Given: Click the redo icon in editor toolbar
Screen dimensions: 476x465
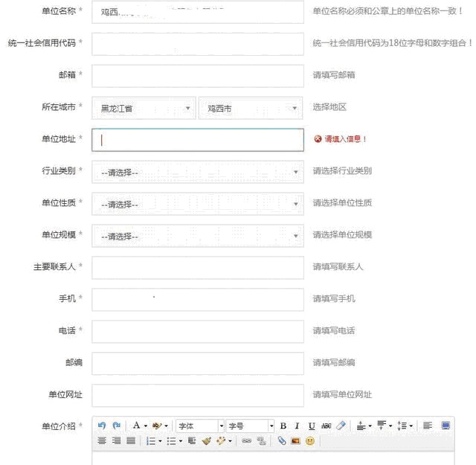Looking at the screenshot, I should click(x=116, y=426).
